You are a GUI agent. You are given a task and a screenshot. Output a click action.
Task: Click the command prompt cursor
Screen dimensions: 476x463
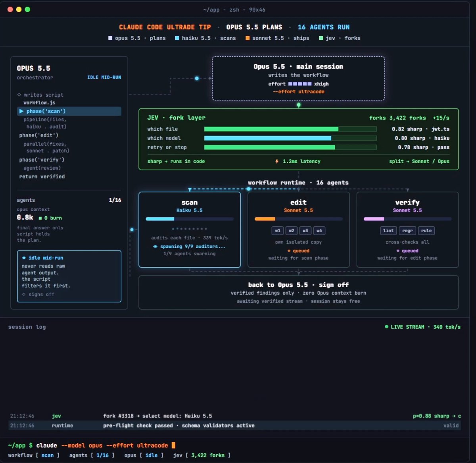tap(173, 446)
